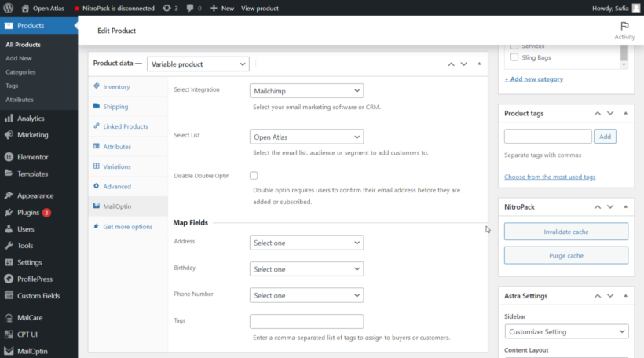Move Astra Settings panel down

pyautogui.click(x=610, y=296)
